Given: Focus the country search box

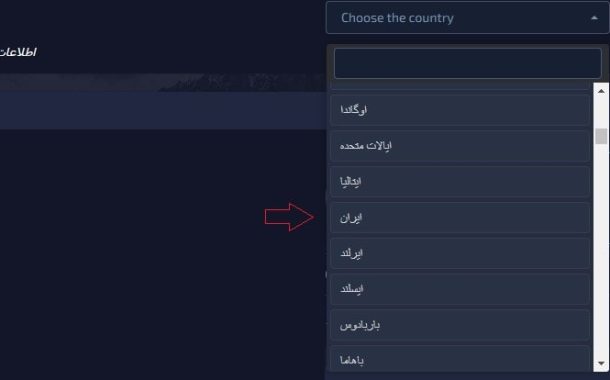Looking at the screenshot, I should point(467,63).
